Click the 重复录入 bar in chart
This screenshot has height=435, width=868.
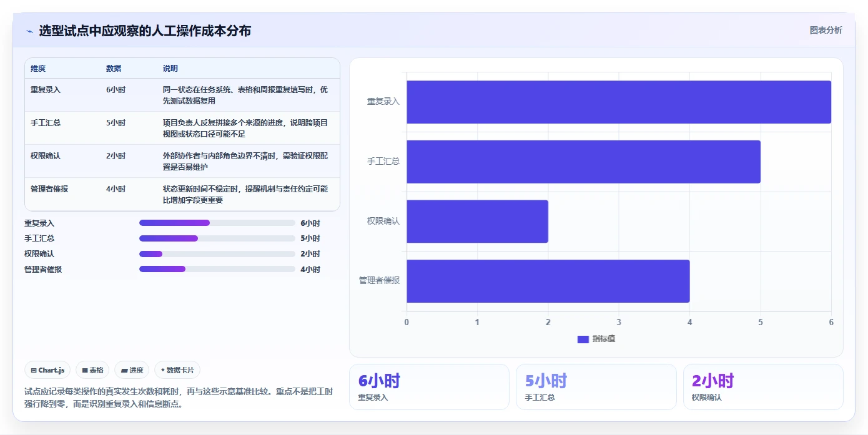pos(619,102)
